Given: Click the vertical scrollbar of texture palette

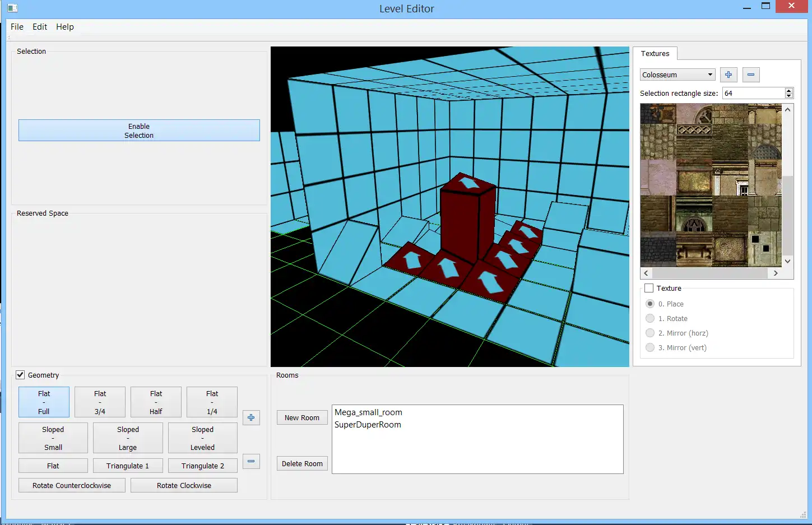Looking at the screenshot, I should [x=787, y=213].
